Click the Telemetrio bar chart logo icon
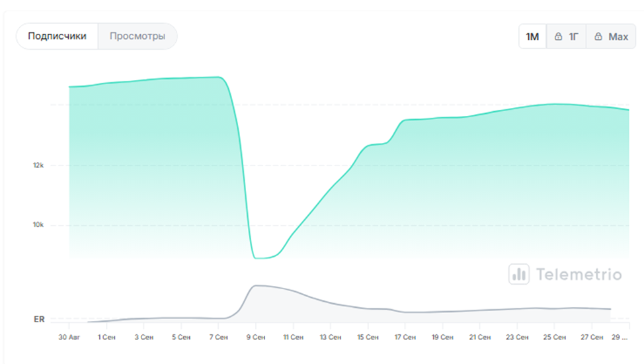The height and width of the screenshot is (364, 644). tap(519, 274)
